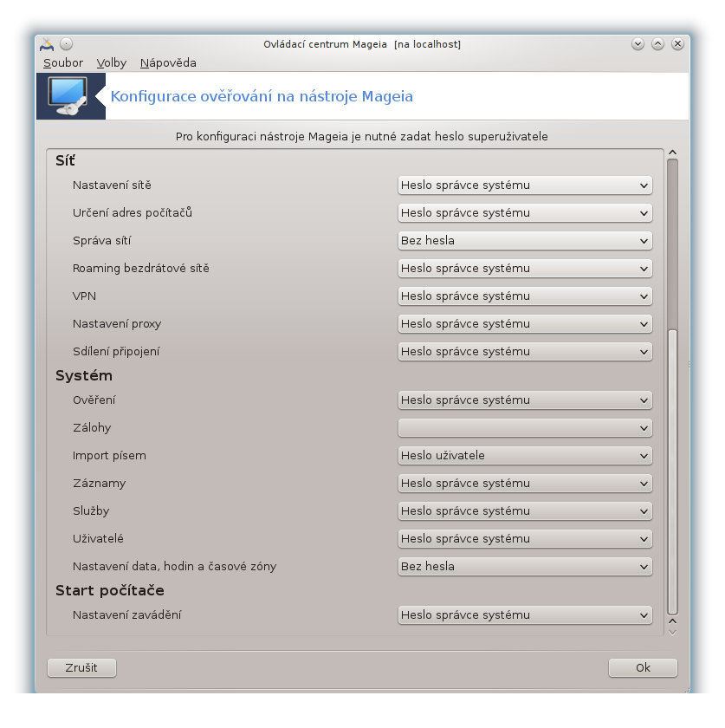Viewport: 725px width, 728px height.
Task: Expand the Služby authentication dropdown
Action: (525, 511)
